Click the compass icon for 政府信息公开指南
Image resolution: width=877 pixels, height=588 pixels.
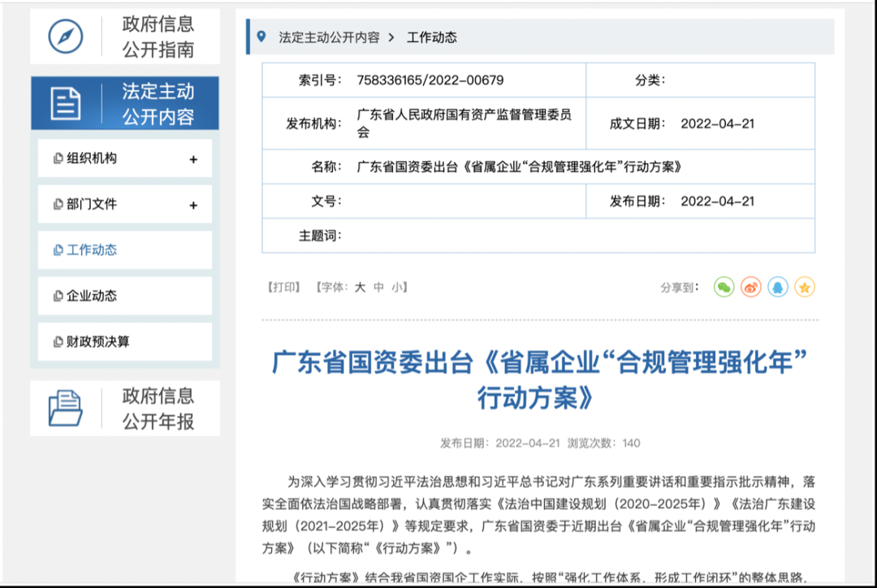point(66,37)
